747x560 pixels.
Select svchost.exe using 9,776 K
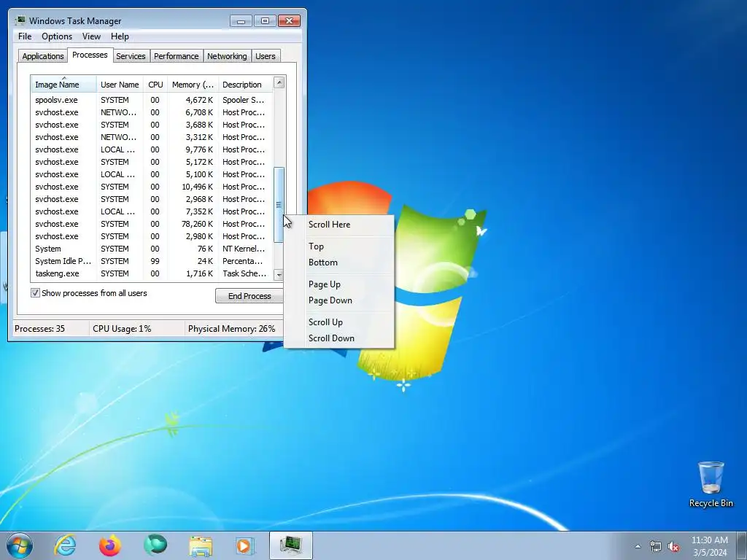152,149
